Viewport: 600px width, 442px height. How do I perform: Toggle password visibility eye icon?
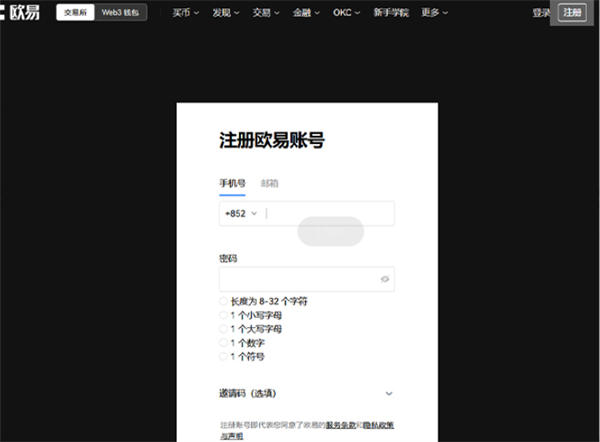pyautogui.click(x=385, y=279)
